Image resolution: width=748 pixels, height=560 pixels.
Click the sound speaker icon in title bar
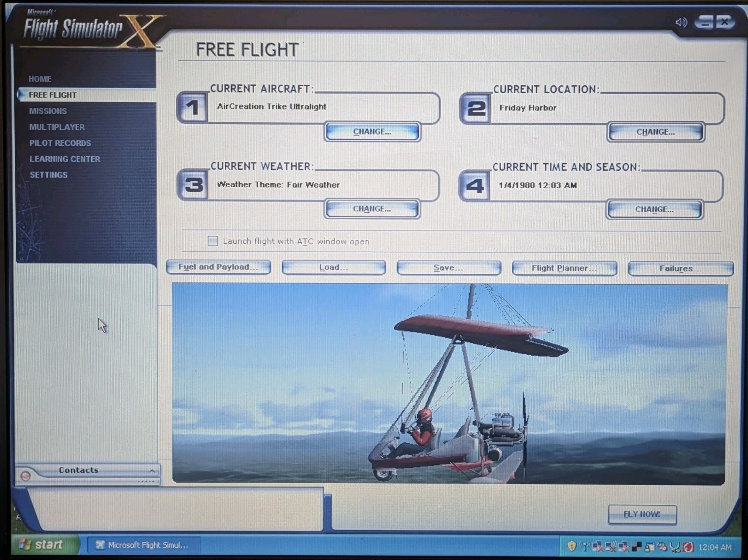coord(681,22)
